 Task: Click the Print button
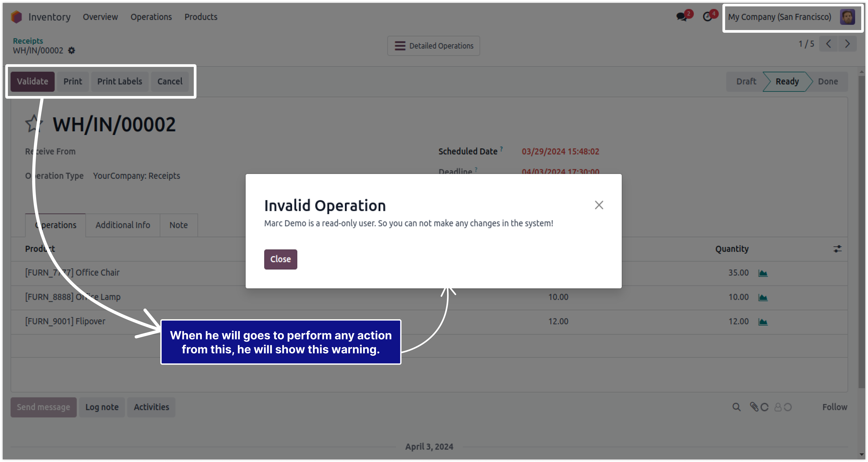click(x=73, y=82)
